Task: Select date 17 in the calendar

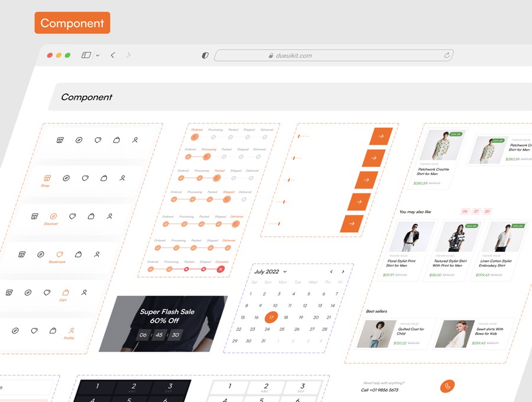Action: 271,317
